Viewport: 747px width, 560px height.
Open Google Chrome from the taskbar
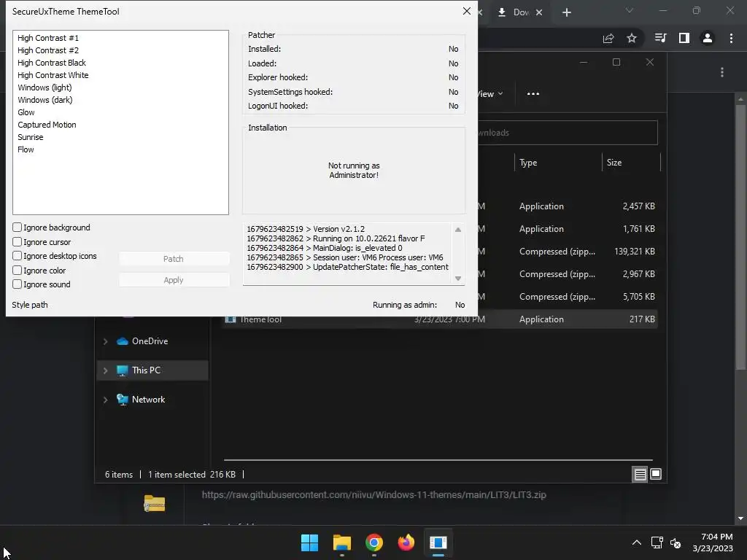[x=374, y=542]
